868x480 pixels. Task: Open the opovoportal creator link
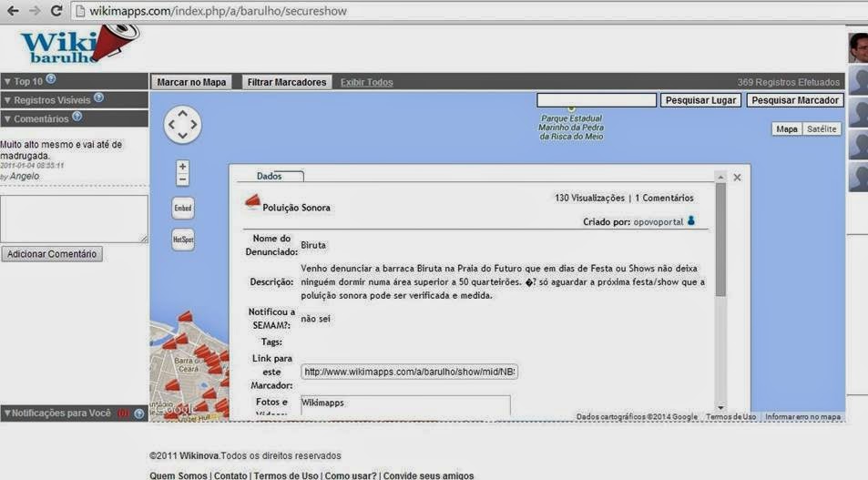pyautogui.click(x=659, y=222)
